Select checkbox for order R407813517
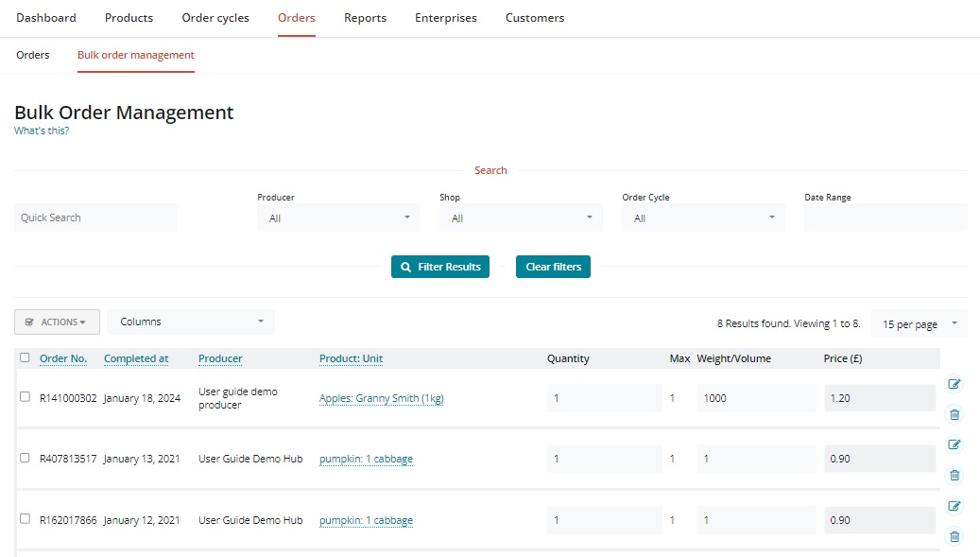This screenshot has height=557, width=980. [25, 458]
